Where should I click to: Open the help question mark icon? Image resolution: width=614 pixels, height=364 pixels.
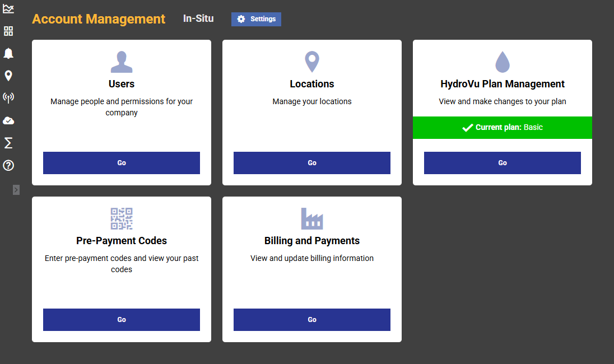coord(8,166)
